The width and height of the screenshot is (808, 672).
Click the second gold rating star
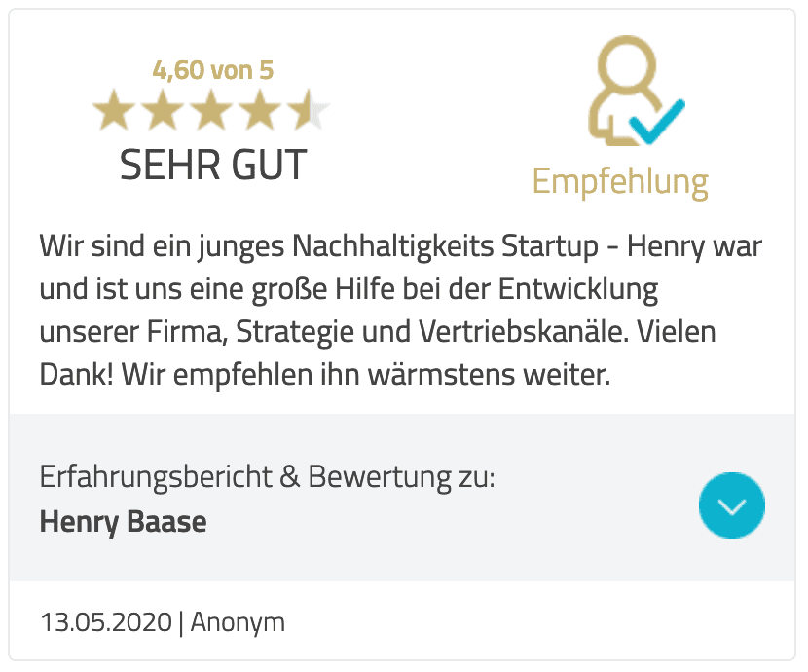coord(163,109)
